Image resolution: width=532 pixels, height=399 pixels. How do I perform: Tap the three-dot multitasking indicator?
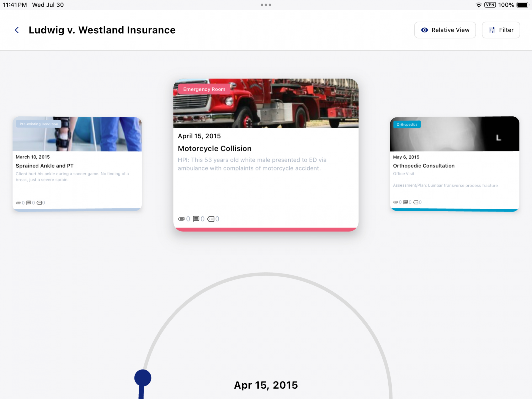click(x=266, y=5)
